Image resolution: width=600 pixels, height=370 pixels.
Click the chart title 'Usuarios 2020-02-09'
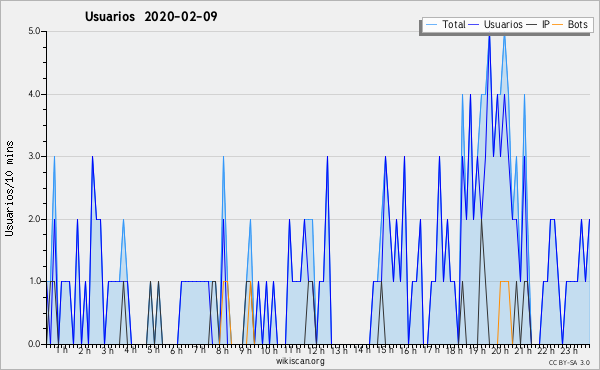151,17
